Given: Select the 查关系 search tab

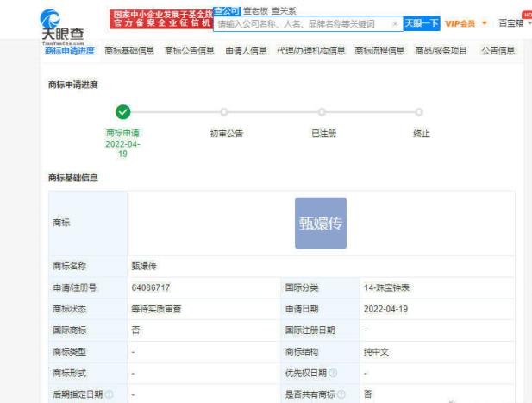Looking at the screenshot, I should [284, 11].
